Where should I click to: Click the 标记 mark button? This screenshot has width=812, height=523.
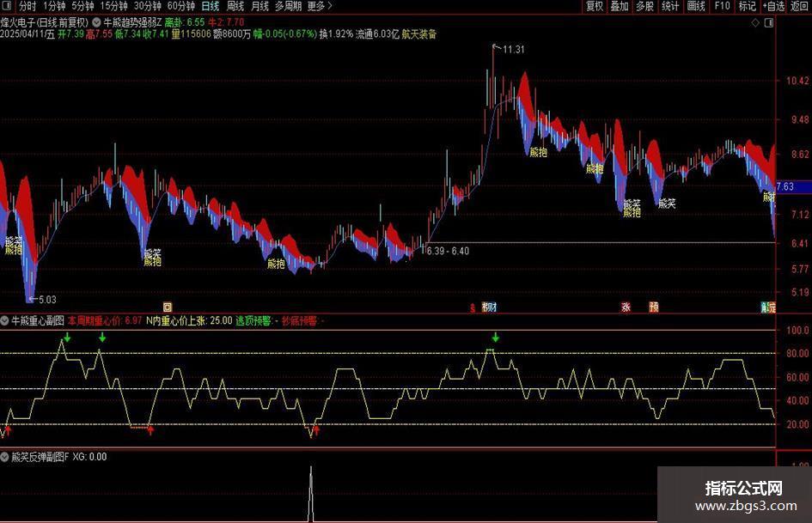point(747,6)
